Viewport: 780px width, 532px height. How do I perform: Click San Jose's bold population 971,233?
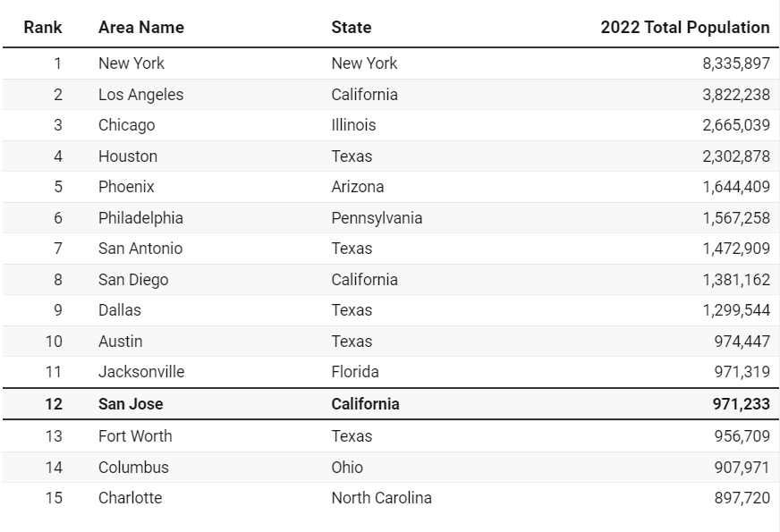pyautogui.click(x=742, y=404)
